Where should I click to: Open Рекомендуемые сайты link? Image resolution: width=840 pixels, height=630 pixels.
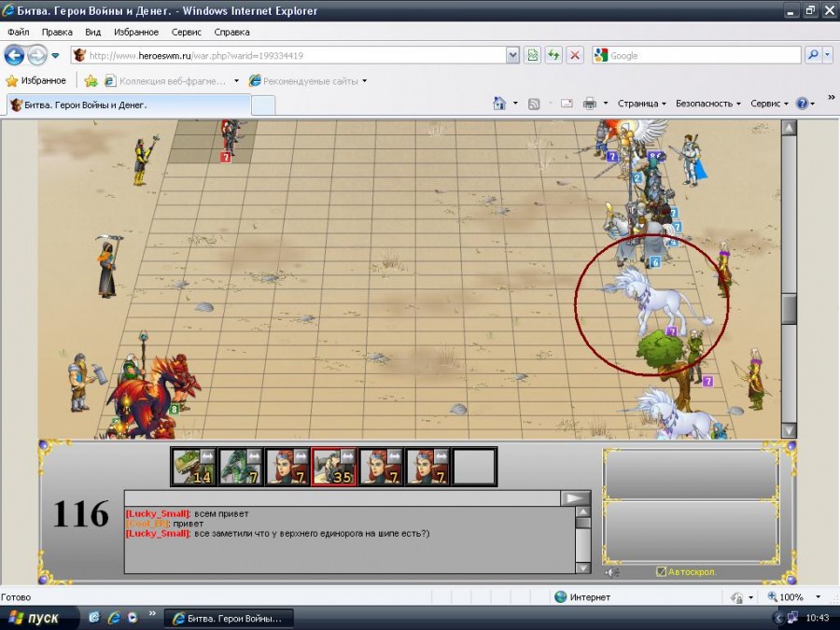(303, 81)
